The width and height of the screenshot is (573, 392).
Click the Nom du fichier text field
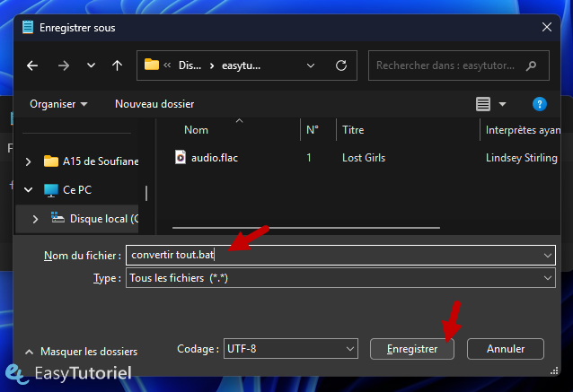pyautogui.click(x=332, y=256)
